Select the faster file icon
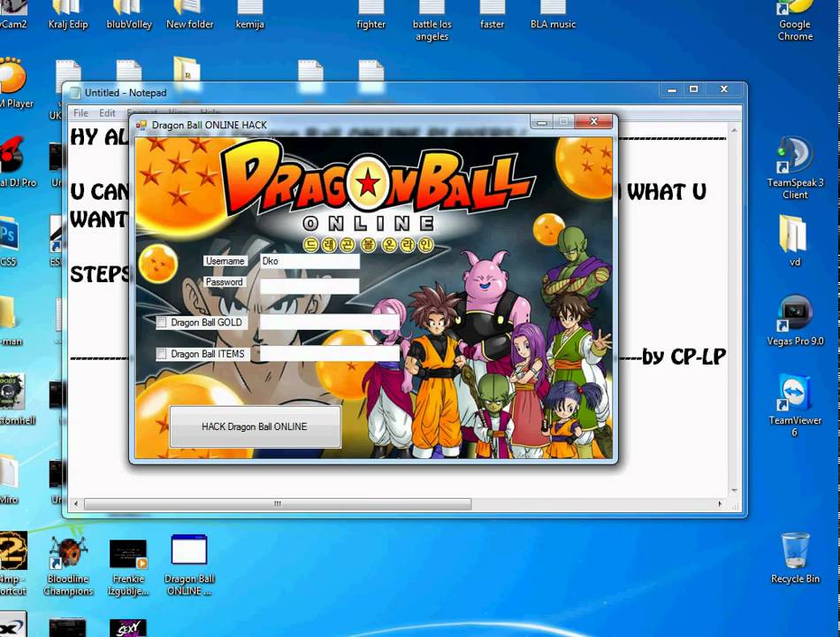 492,16
